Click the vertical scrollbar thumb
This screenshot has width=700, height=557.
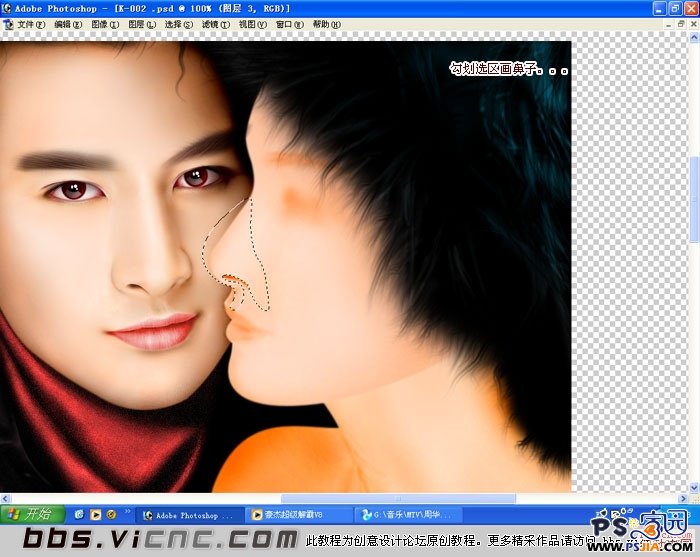pos(694,200)
